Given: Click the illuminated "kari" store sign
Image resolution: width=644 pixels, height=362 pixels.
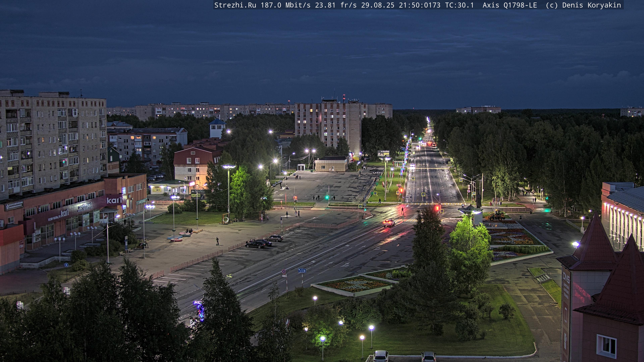Looking at the screenshot, I should [114, 200].
